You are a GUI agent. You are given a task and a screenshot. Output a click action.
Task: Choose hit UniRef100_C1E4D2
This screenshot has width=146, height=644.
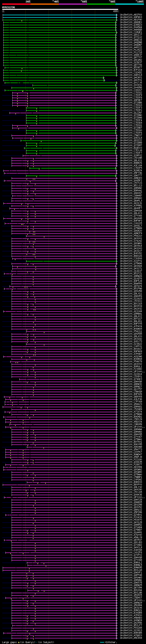click(x=131, y=72)
